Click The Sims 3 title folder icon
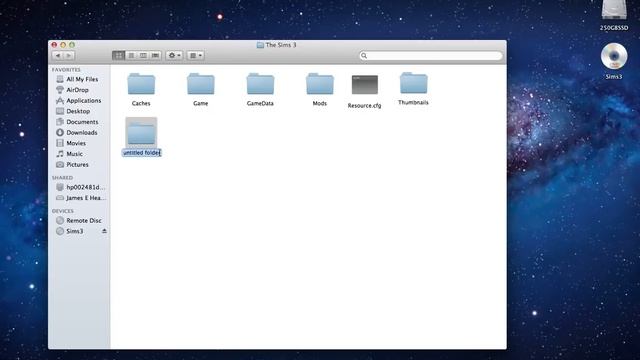Screen dimensions: 640x360 pyautogui.click(x=260, y=45)
